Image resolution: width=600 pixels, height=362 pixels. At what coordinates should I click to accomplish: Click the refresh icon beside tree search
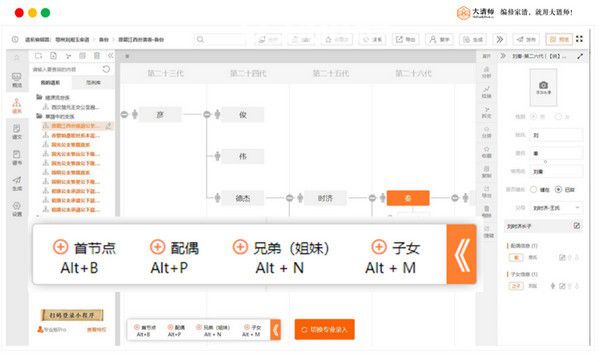point(106,69)
